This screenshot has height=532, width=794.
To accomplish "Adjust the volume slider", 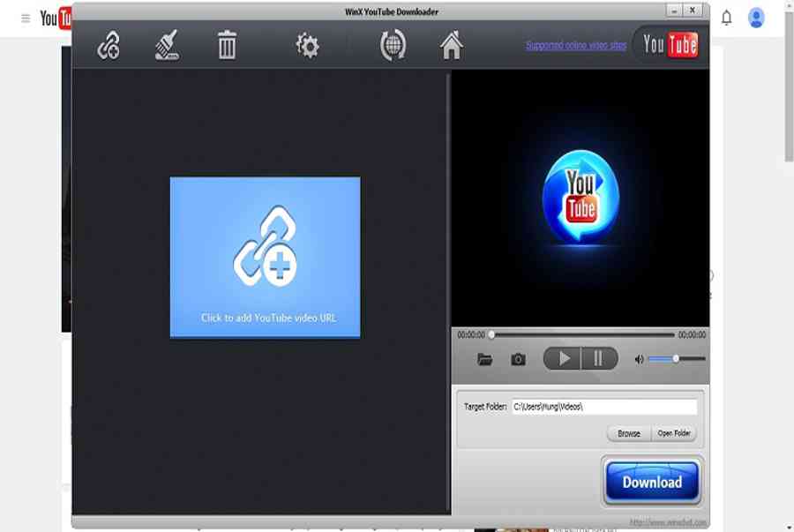I will click(677, 359).
